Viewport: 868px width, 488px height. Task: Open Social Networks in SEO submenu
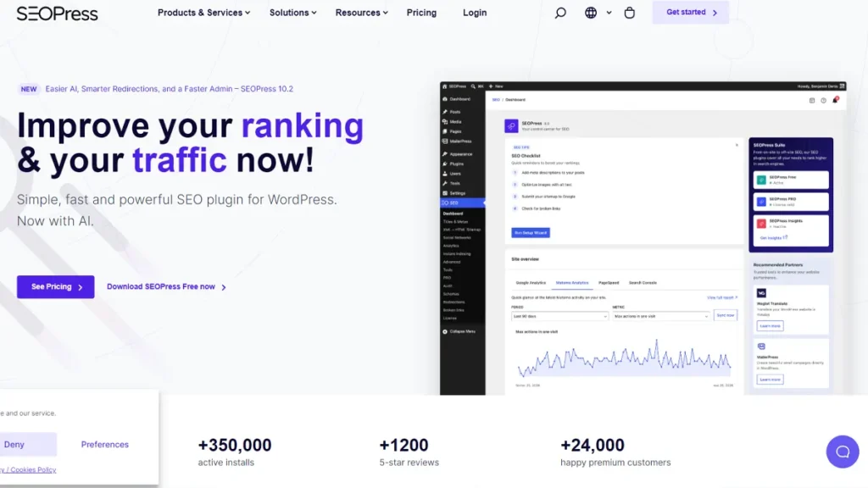click(x=457, y=238)
